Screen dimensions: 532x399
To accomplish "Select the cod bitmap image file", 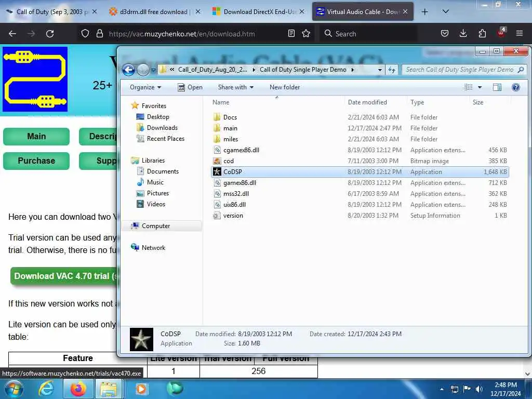I will 360,161.
